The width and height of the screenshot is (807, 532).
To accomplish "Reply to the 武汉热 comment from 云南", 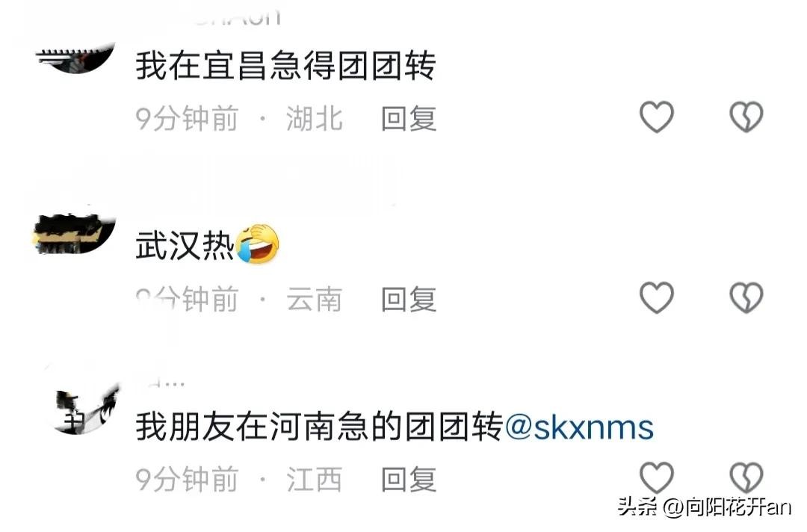I will tap(409, 299).
